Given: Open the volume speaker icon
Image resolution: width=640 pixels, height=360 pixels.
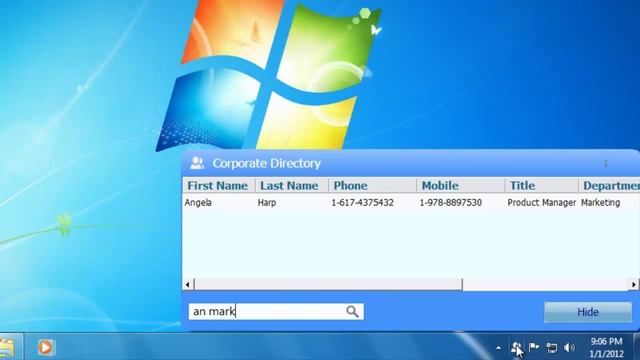Looking at the screenshot, I should tap(569, 348).
